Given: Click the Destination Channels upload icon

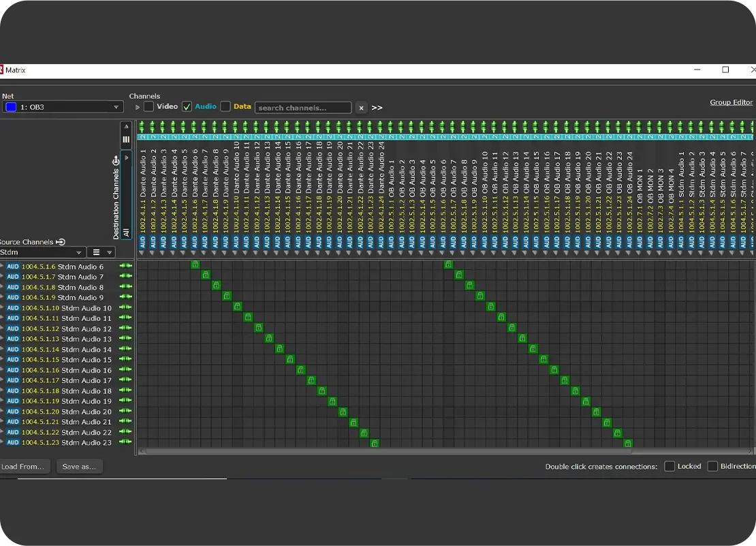Looking at the screenshot, I should [x=116, y=161].
